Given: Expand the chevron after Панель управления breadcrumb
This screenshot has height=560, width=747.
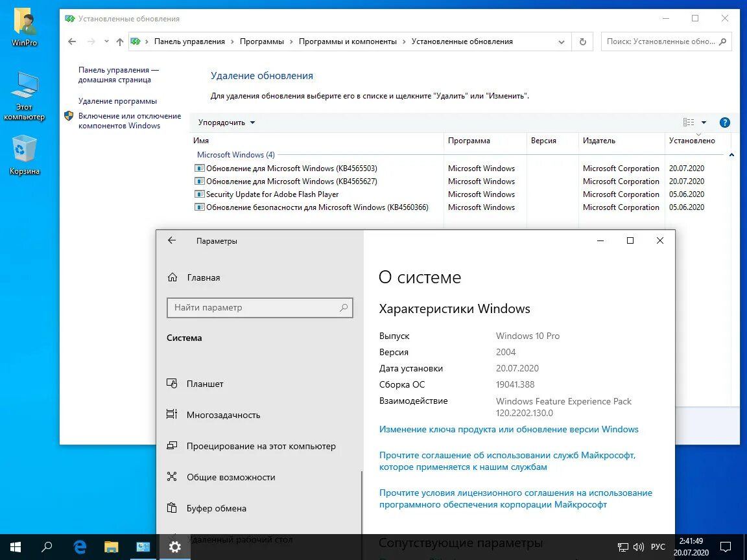Looking at the screenshot, I should click(x=233, y=41).
